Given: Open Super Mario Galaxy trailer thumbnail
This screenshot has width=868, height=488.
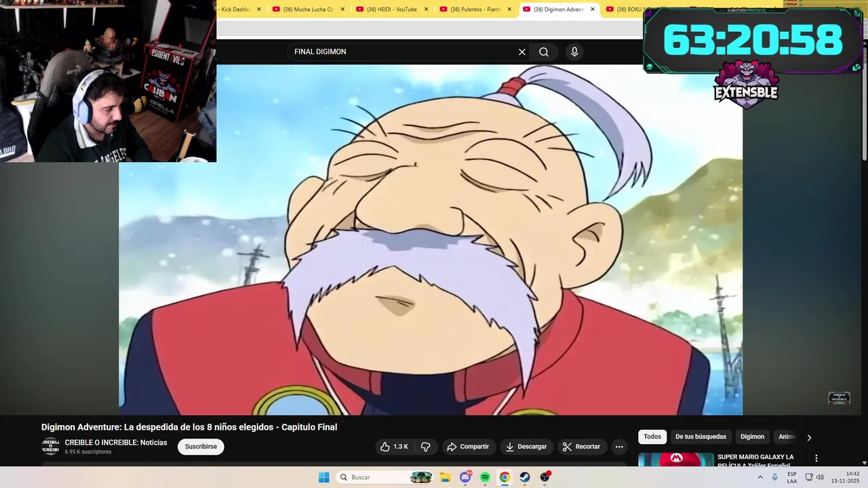Looking at the screenshot, I should pyautogui.click(x=675, y=460).
